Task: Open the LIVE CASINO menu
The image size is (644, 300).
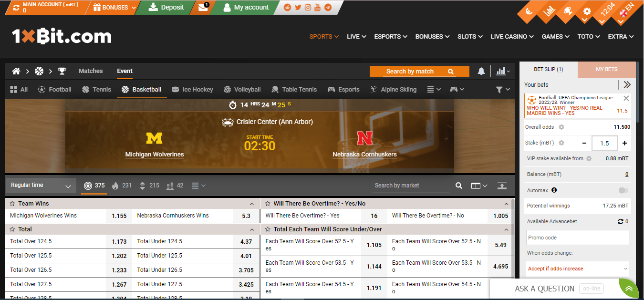Action: click(x=511, y=36)
